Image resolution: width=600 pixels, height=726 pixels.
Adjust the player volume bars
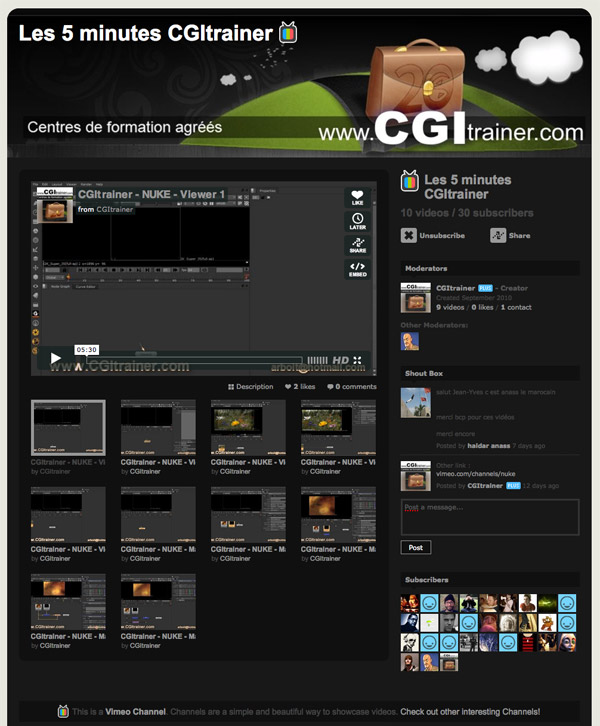click(x=317, y=360)
